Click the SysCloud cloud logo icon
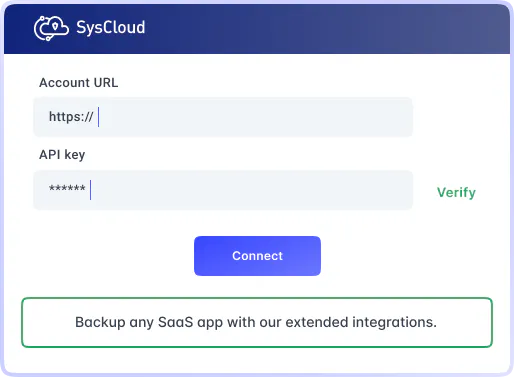514x377 pixels. [x=51, y=28]
